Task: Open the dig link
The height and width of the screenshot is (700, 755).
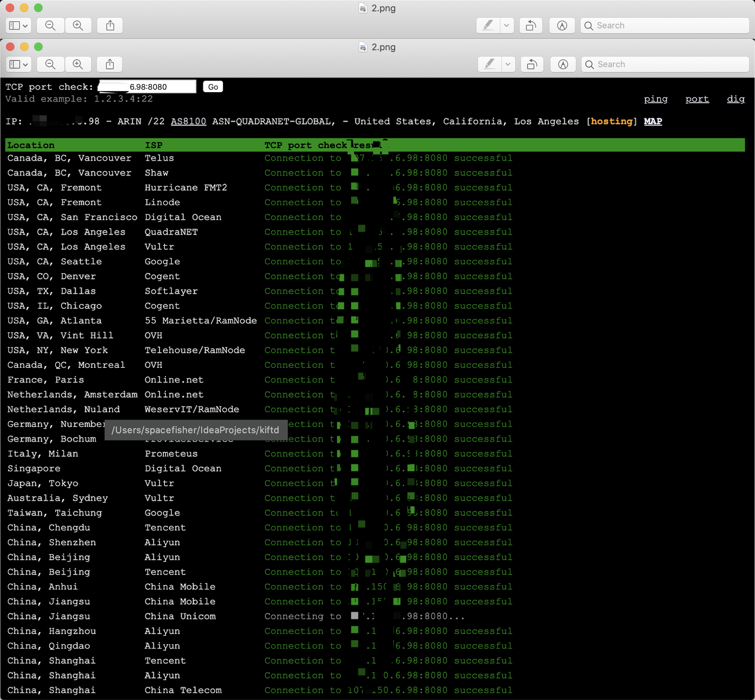Action: [736, 99]
